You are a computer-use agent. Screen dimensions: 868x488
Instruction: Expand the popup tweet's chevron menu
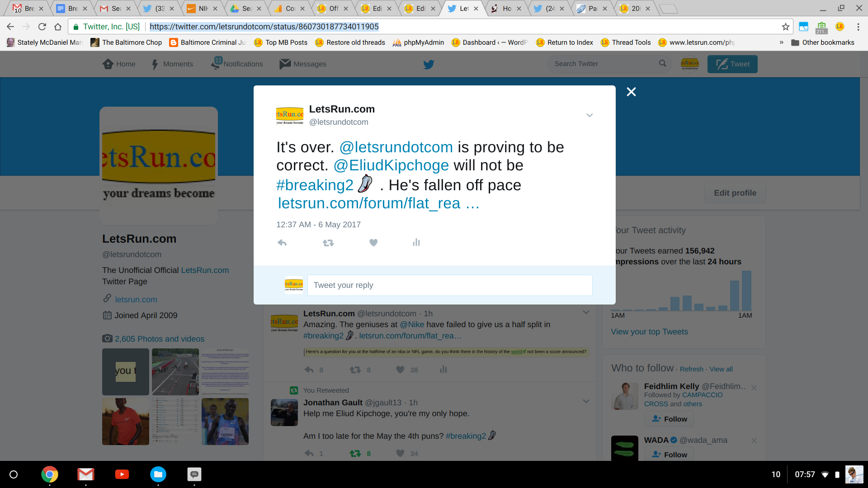coord(590,115)
